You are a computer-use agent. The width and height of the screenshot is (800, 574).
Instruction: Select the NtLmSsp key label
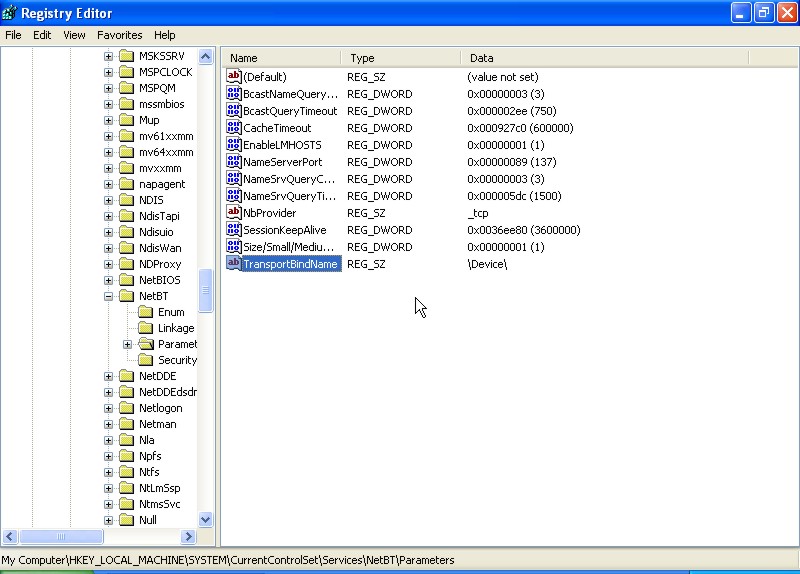tap(160, 488)
